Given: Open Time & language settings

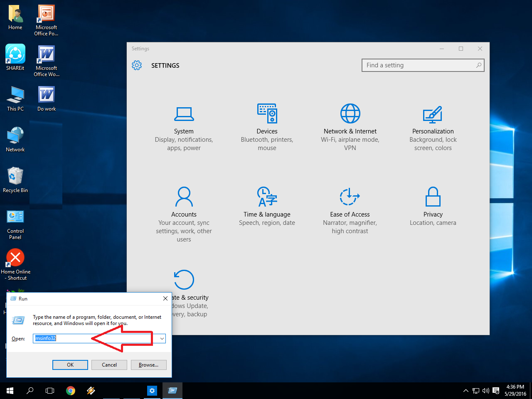Looking at the screenshot, I should [267, 206].
